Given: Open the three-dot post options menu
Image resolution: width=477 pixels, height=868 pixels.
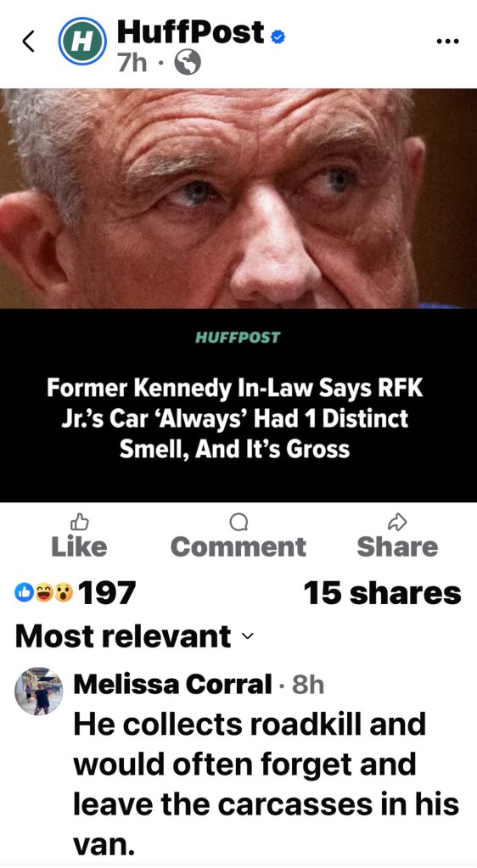Looking at the screenshot, I should click(x=447, y=42).
